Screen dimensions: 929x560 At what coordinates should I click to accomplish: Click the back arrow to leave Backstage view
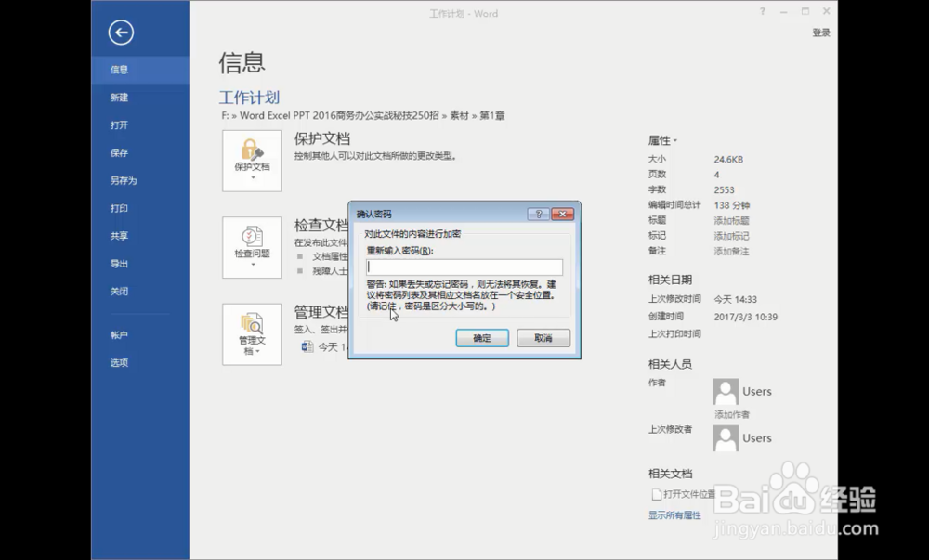121,33
